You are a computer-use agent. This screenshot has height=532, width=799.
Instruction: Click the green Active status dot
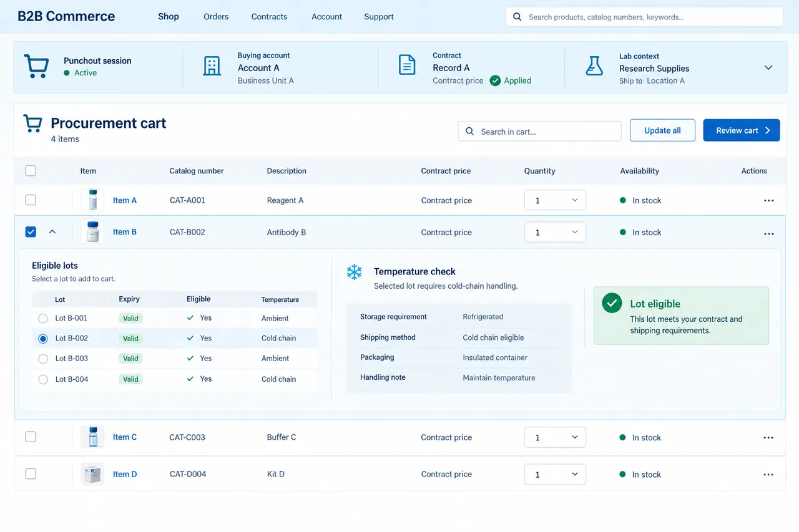pyautogui.click(x=67, y=73)
